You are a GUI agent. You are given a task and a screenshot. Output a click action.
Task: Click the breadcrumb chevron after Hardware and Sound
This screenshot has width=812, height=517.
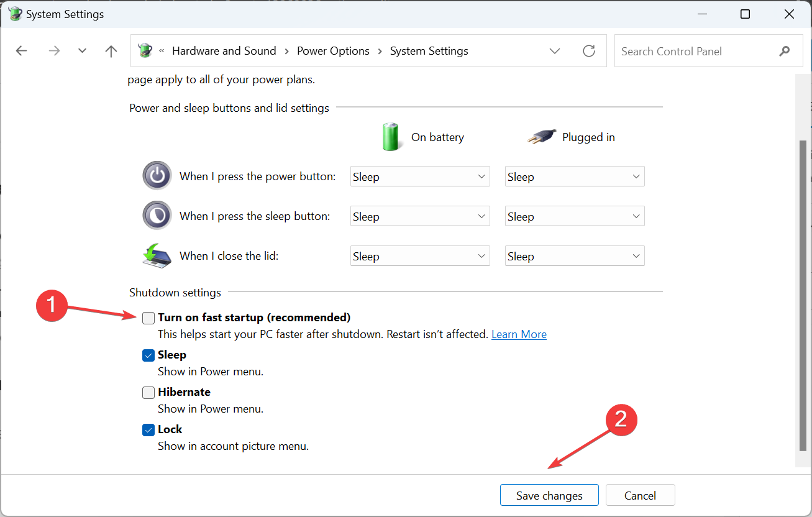click(x=286, y=51)
